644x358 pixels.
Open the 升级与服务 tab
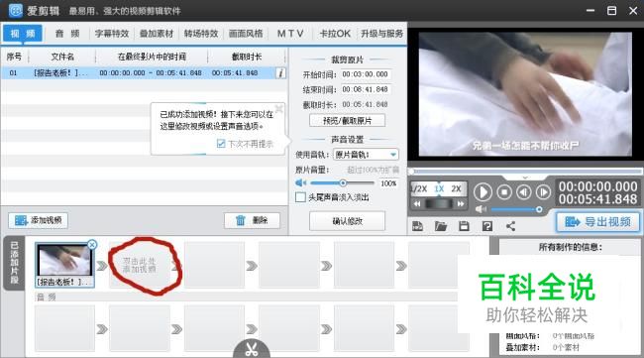(x=382, y=34)
